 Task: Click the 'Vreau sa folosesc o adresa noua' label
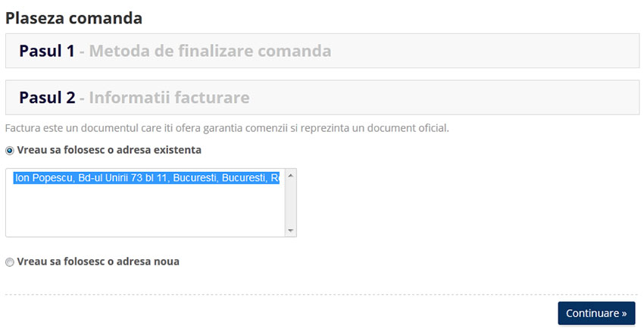tap(98, 261)
